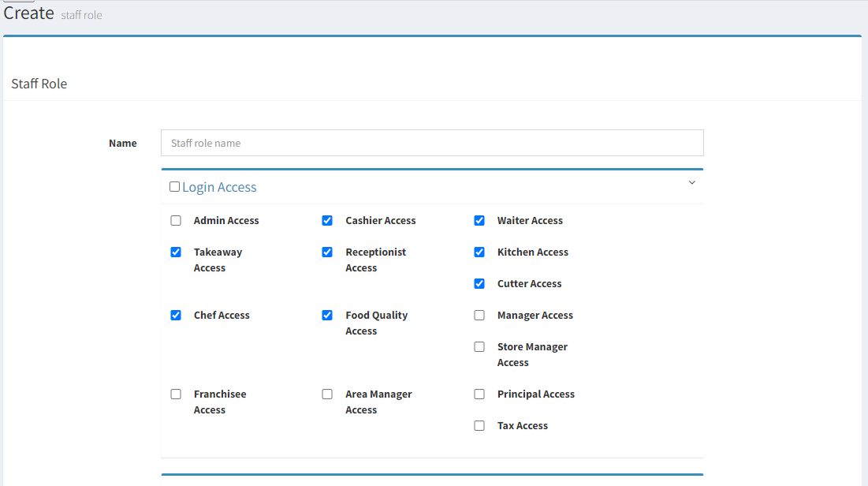Viewport: 868px width, 486px height.
Task: Click the Cutter Access label text
Action: pos(529,284)
